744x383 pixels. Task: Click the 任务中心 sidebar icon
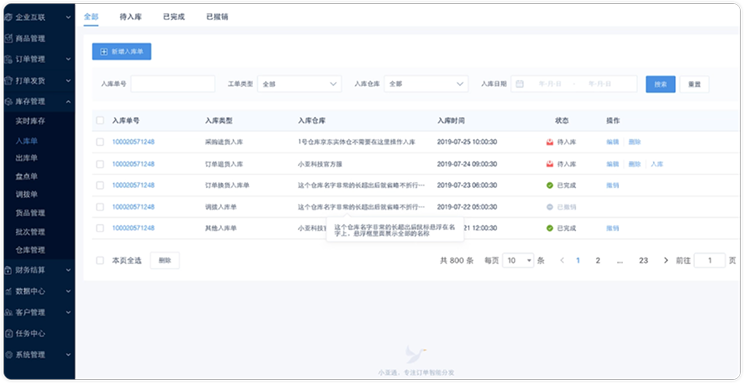pos(8,334)
